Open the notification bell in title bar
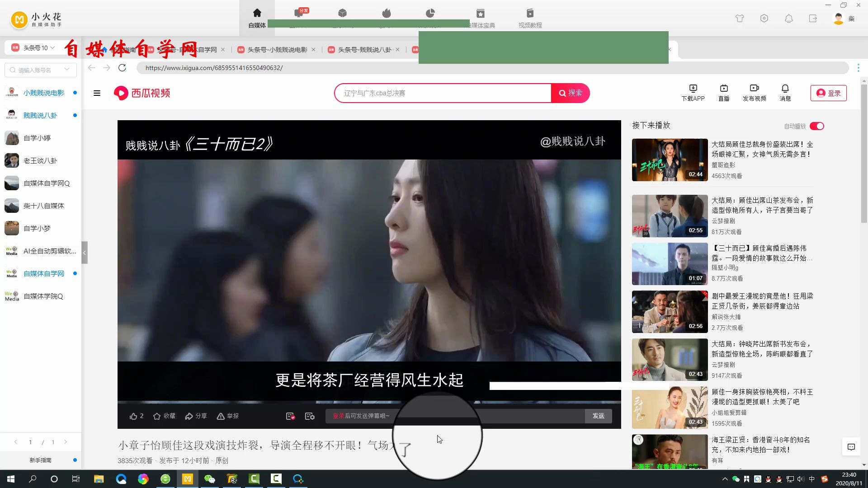The image size is (868, 488). pos(788,19)
